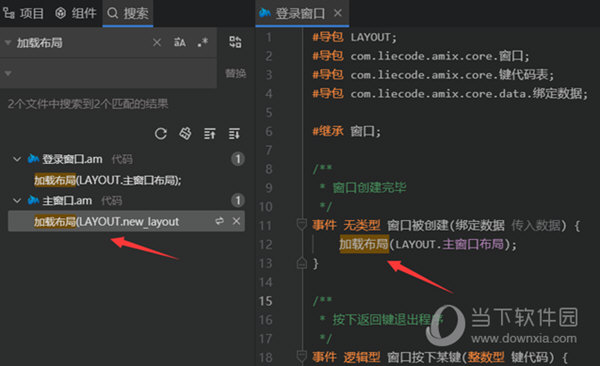Click 无类型 keyword in line 11
The image size is (600, 366).
click(x=362, y=225)
